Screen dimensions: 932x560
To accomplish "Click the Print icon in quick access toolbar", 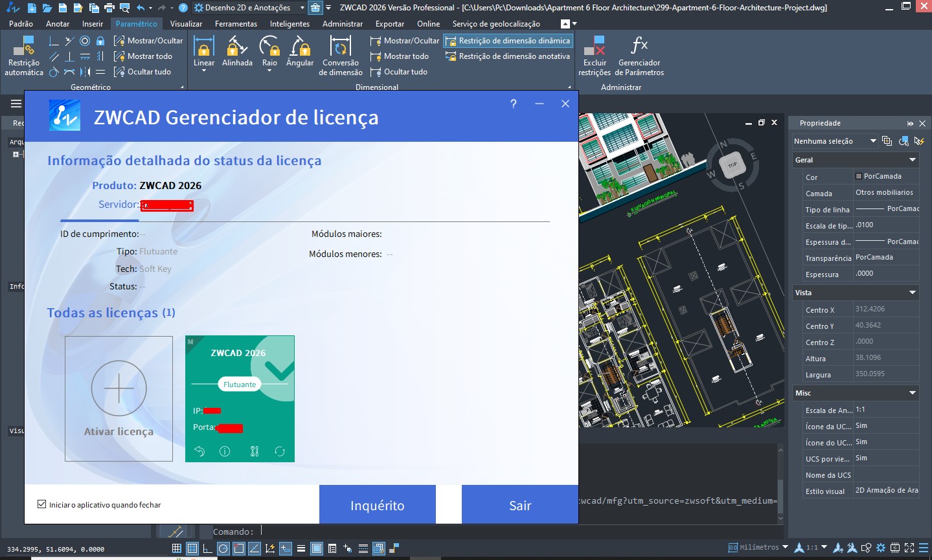I will tap(109, 8).
